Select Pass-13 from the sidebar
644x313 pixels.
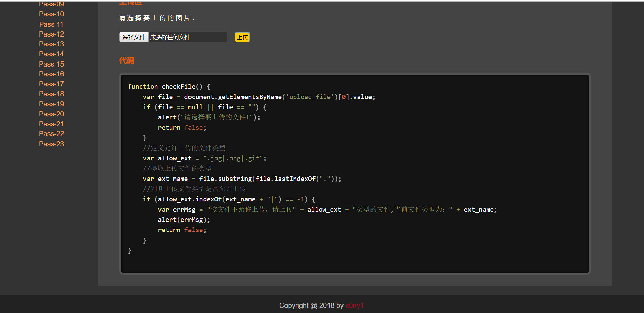pos(51,44)
